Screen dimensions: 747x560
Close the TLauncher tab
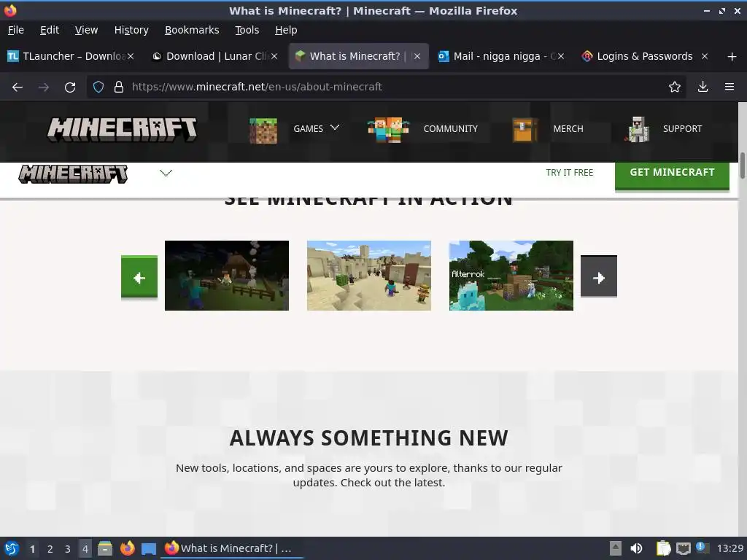tap(131, 56)
